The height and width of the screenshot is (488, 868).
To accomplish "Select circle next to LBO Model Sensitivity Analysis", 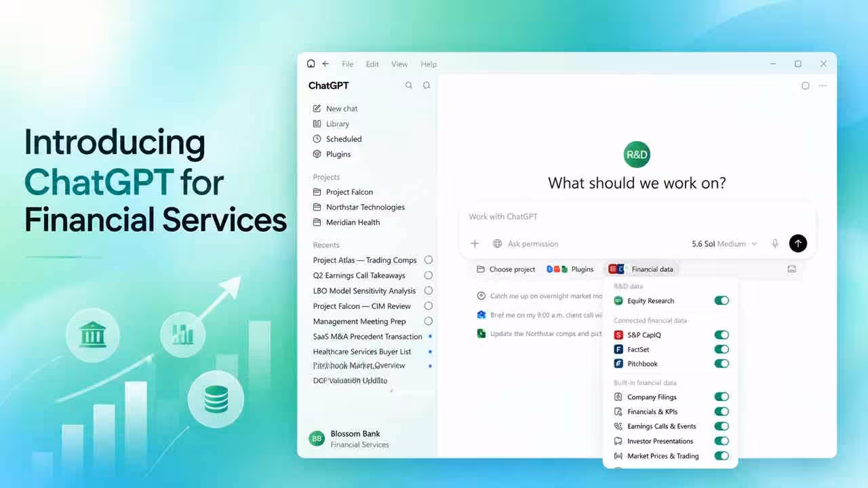I will click(428, 290).
